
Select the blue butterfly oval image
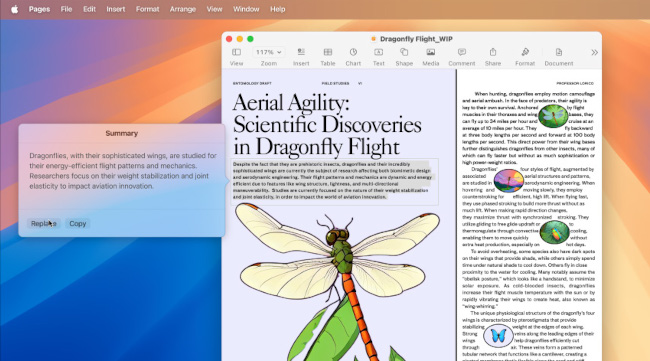[498, 336]
